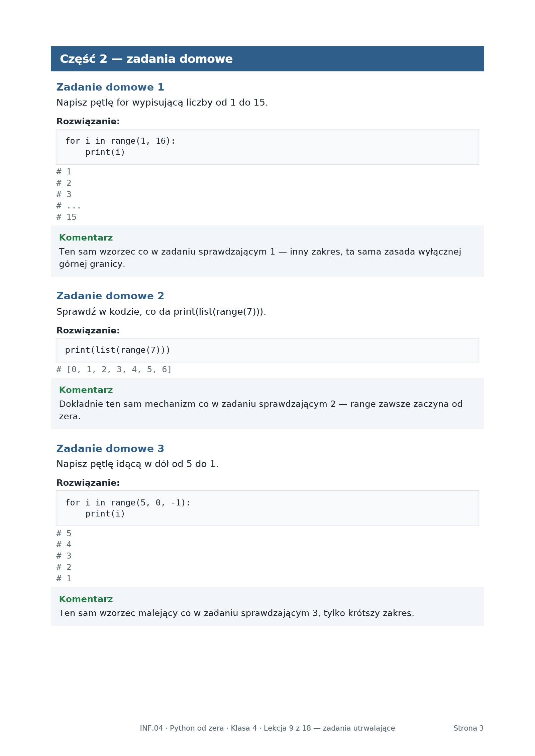Click the text 'Sprawdź w kodzie, co da print(list(range(7))).'
The height and width of the screenshot is (756, 535).
tap(161, 312)
